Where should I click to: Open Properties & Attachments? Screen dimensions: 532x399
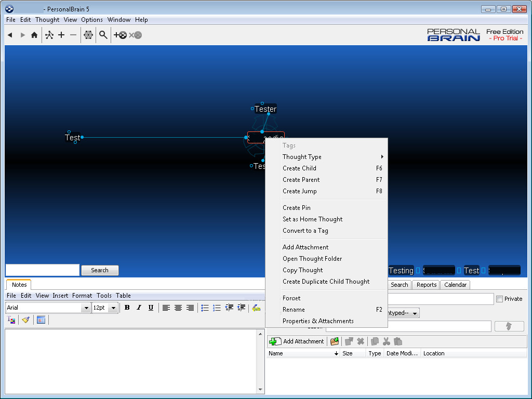334,321
